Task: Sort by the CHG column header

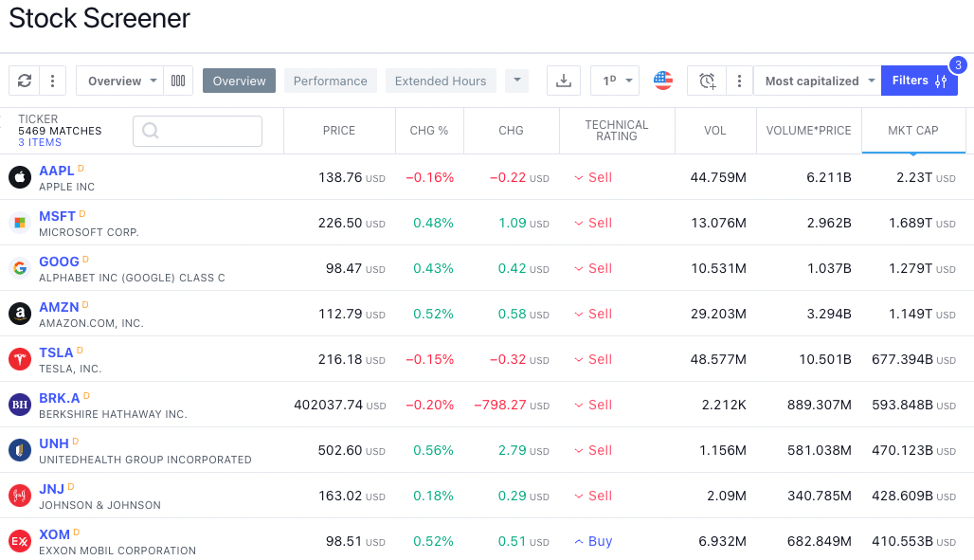Action: click(512, 131)
